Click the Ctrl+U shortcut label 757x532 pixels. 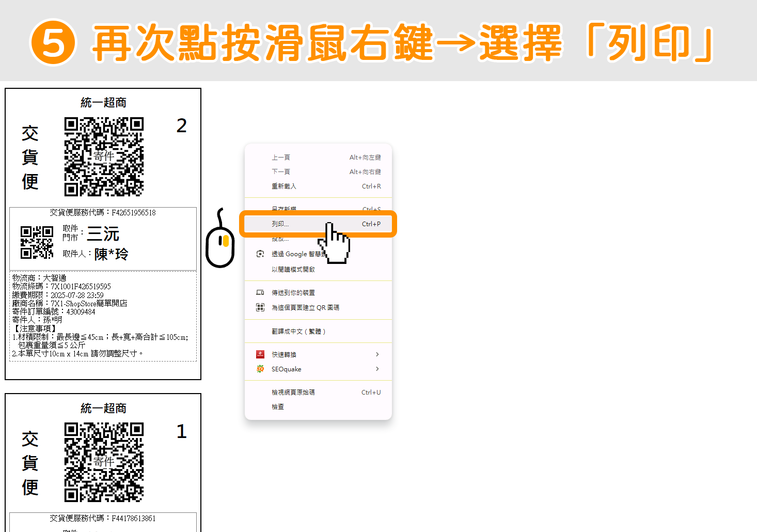pos(371,393)
